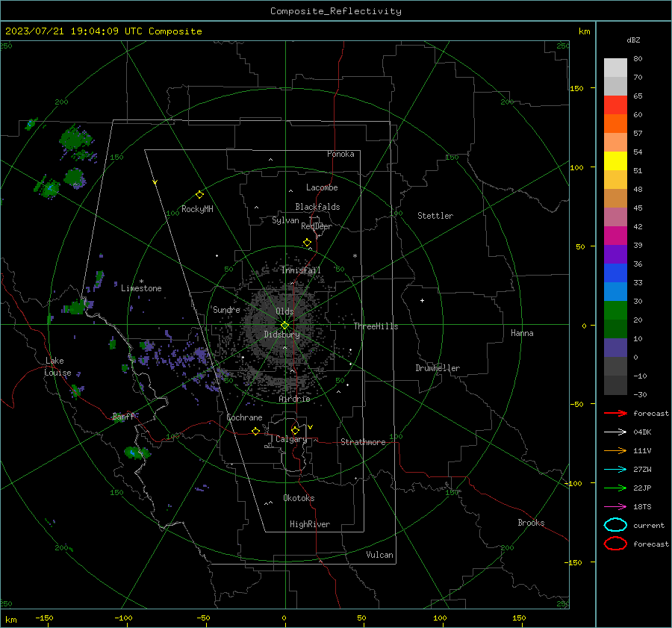Click the orange 111V arrow icon

[615, 450]
